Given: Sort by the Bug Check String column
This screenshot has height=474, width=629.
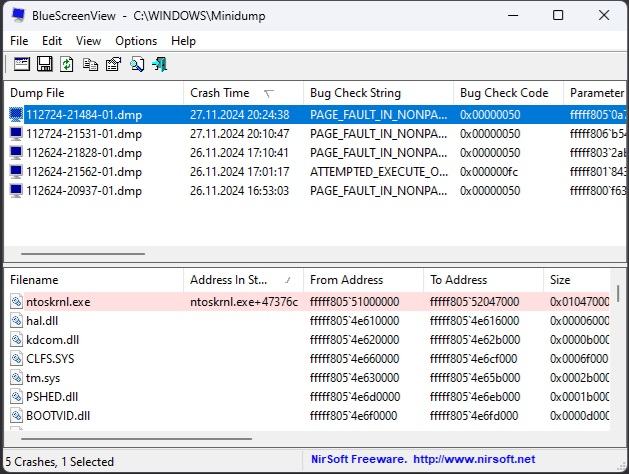Looking at the screenshot, I should [378, 93].
